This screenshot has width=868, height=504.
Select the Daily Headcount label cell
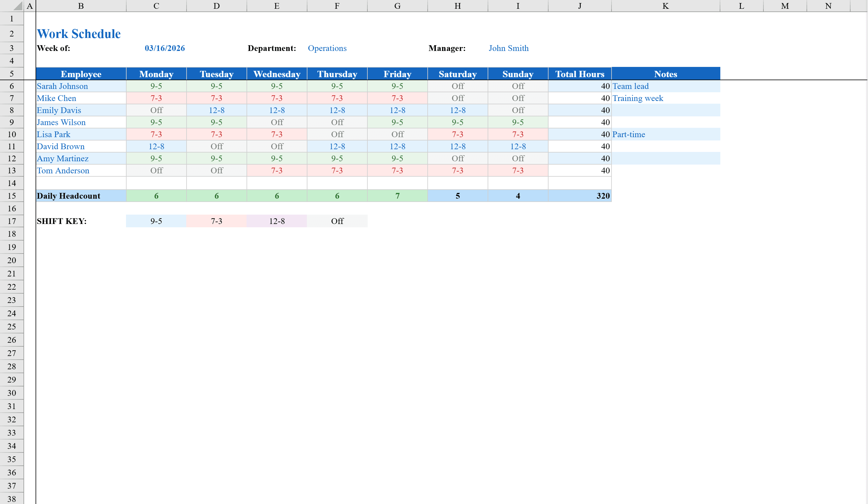click(68, 196)
